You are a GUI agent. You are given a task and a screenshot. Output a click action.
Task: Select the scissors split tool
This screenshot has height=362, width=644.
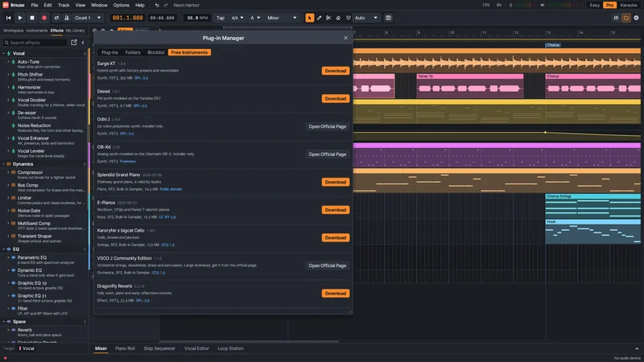pyautogui.click(x=328, y=18)
